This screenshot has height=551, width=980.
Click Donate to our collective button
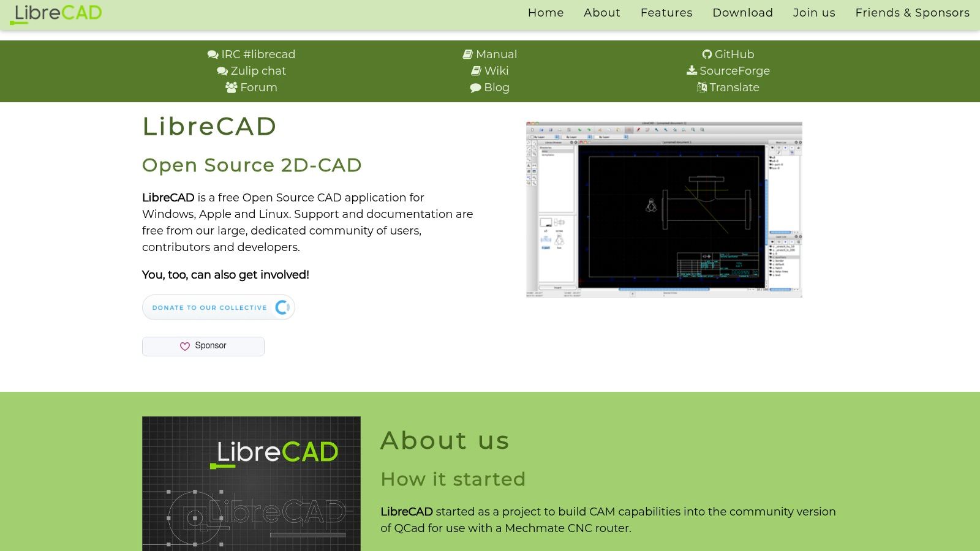tap(219, 307)
